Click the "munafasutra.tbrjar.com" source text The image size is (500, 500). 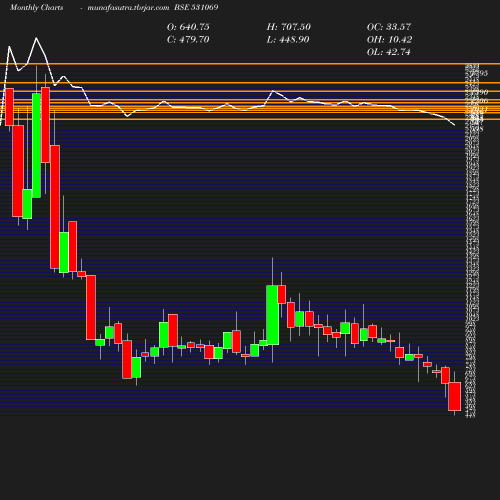pos(128,8)
